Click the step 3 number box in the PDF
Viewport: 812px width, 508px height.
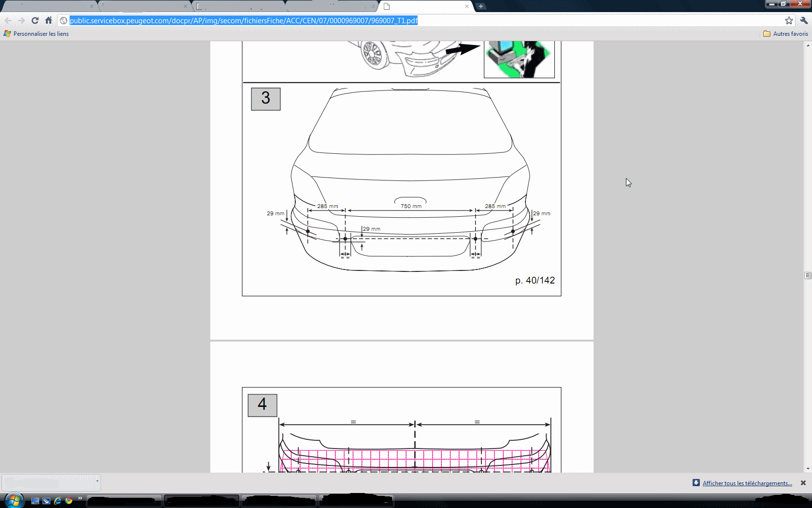click(266, 99)
